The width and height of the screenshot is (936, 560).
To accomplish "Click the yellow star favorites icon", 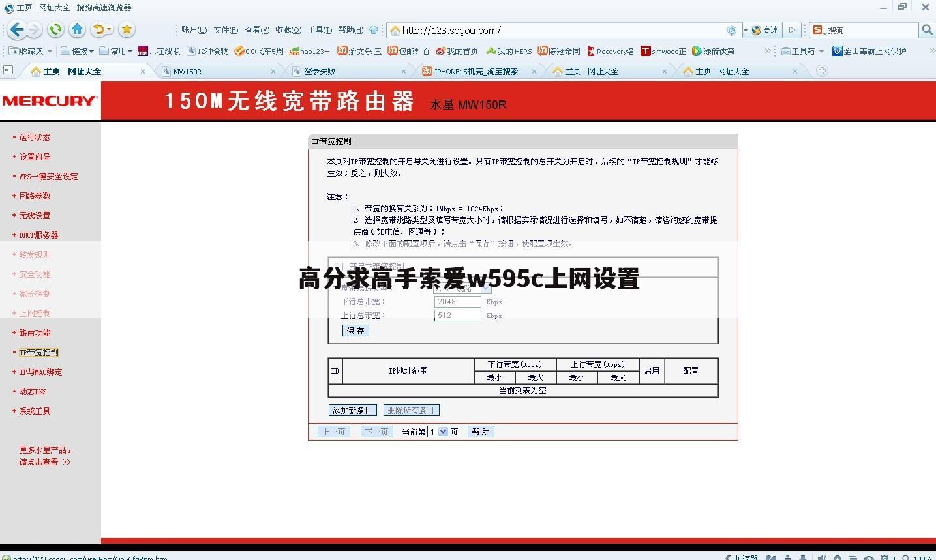I will click(127, 29).
